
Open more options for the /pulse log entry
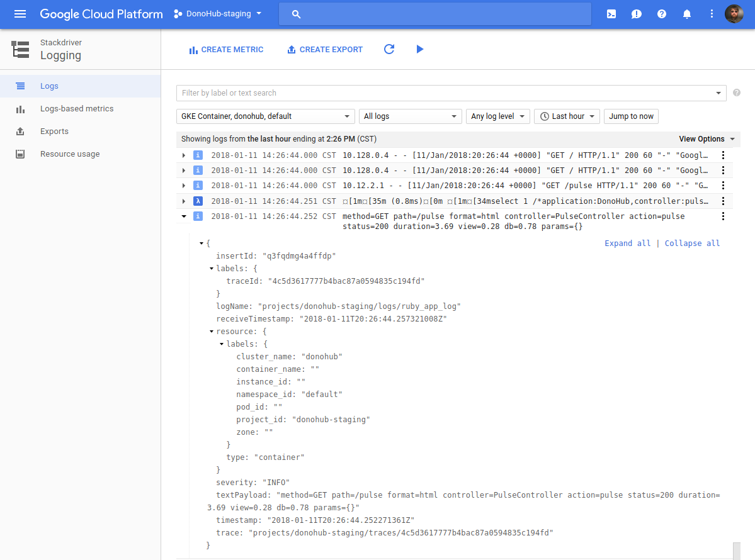tap(723, 186)
